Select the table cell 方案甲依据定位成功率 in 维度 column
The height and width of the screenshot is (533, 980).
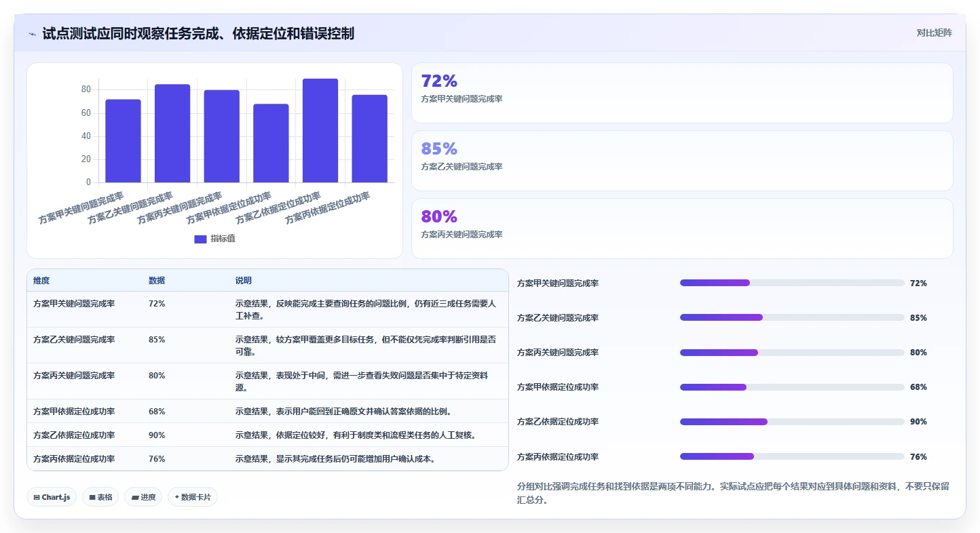[x=74, y=412]
